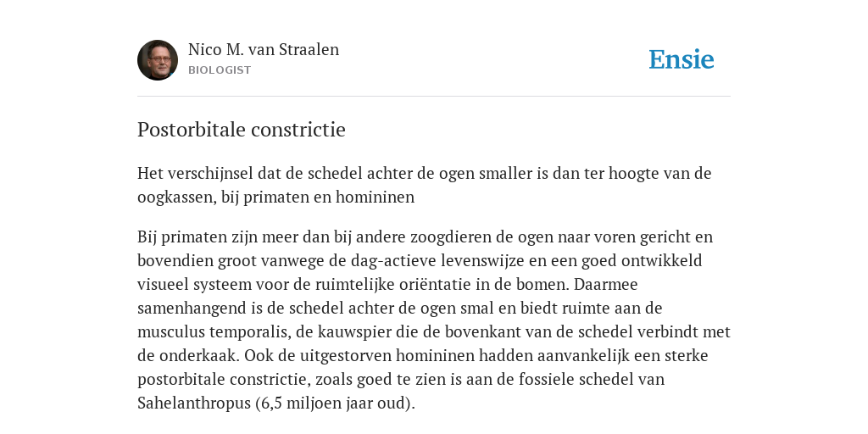Click the heading Postorbitale constrictie

(x=242, y=130)
